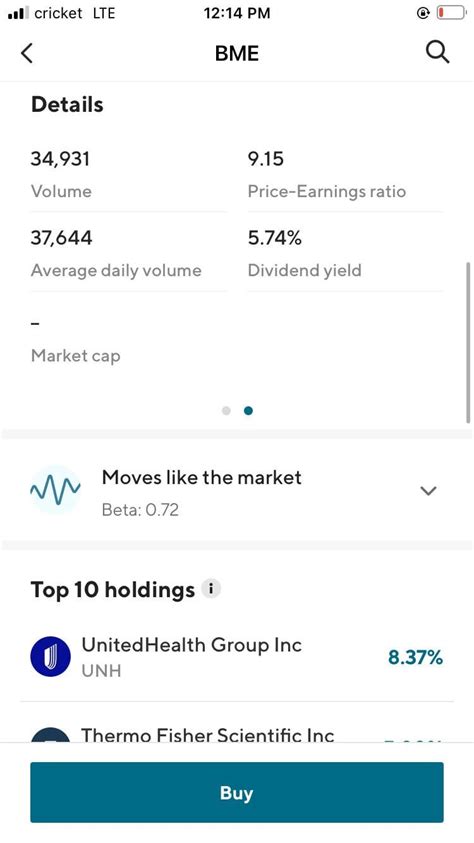Tap the back arrow icon
This screenshot has height=843, width=474.
point(27,53)
